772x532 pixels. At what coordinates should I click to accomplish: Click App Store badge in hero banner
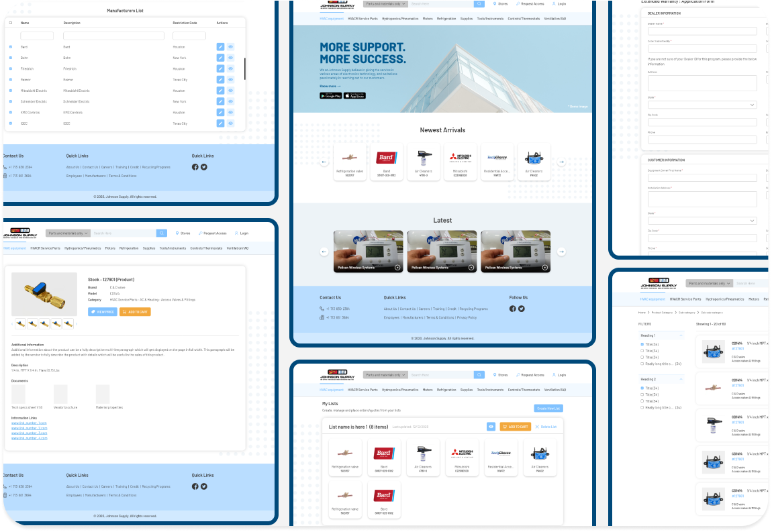coord(354,95)
